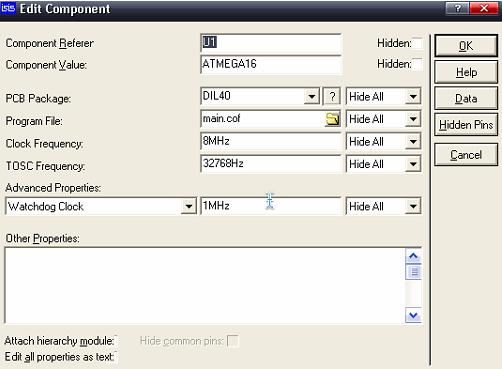Click the Watchdog Clock value field 1MHz
This screenshot has width=502, height=369.
271,206
